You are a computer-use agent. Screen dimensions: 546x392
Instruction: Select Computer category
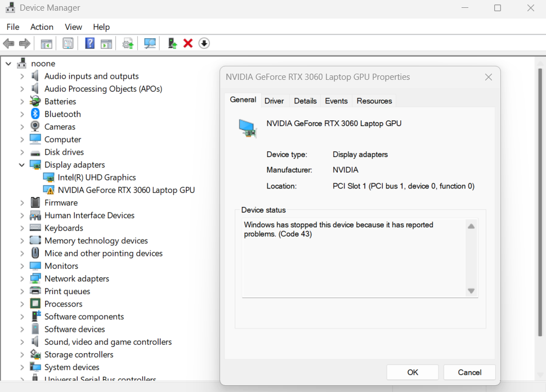click(x=62, y=139)
